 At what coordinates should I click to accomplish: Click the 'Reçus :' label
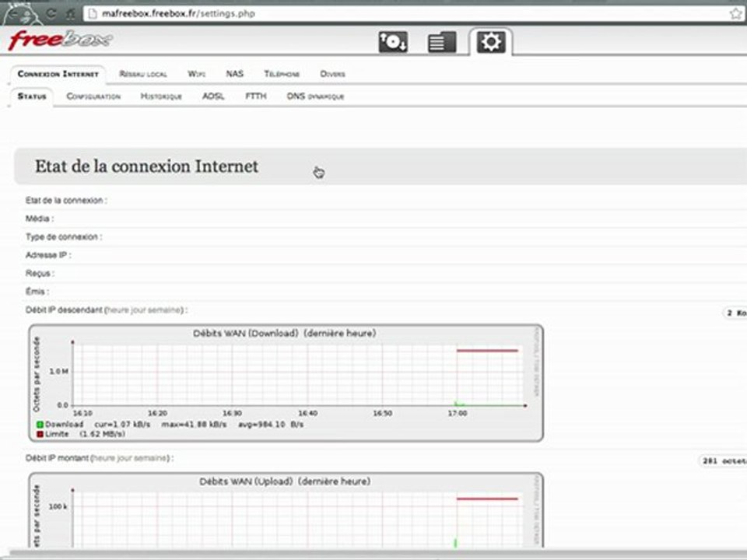coord(40,273)
